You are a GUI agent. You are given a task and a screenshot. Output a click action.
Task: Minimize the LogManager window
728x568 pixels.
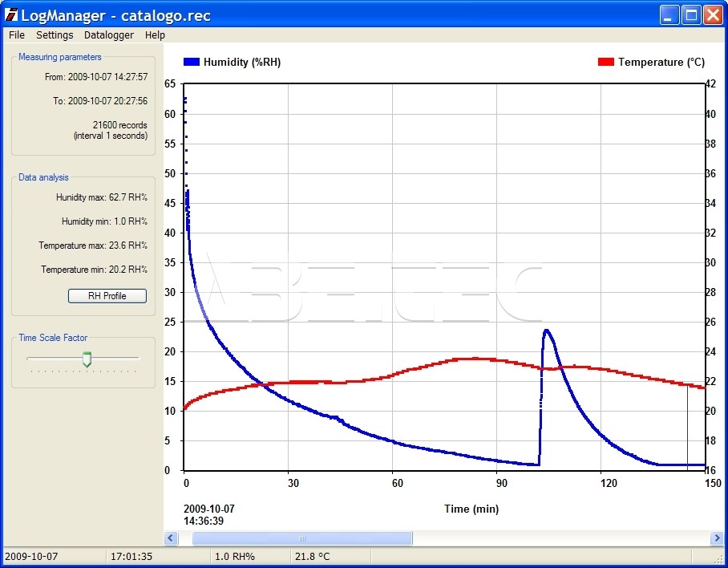pos(670,14)
